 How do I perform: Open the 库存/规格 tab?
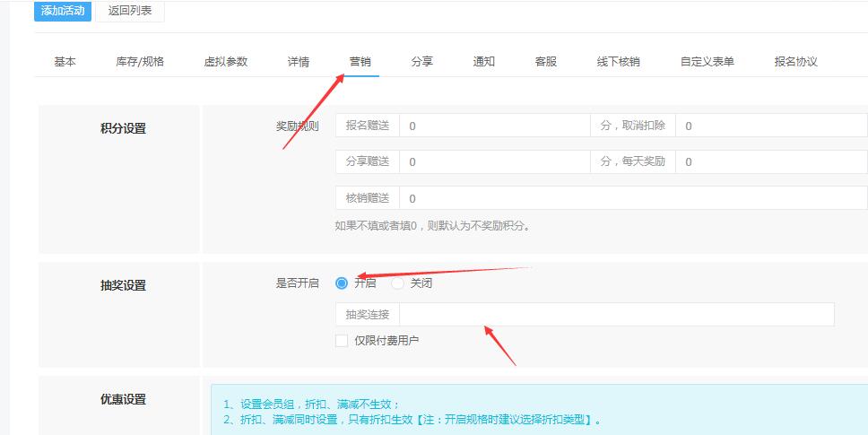(139, 62)
